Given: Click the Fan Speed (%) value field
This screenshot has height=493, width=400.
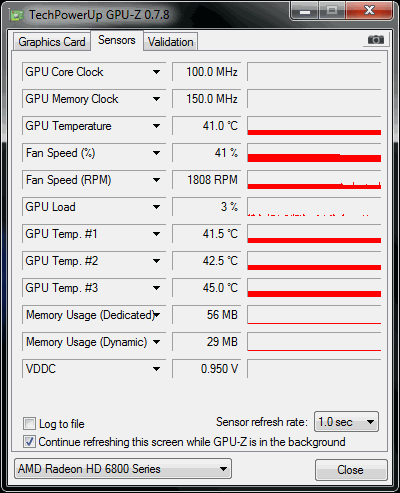Looking at the screenshot, I should [206, 153].
